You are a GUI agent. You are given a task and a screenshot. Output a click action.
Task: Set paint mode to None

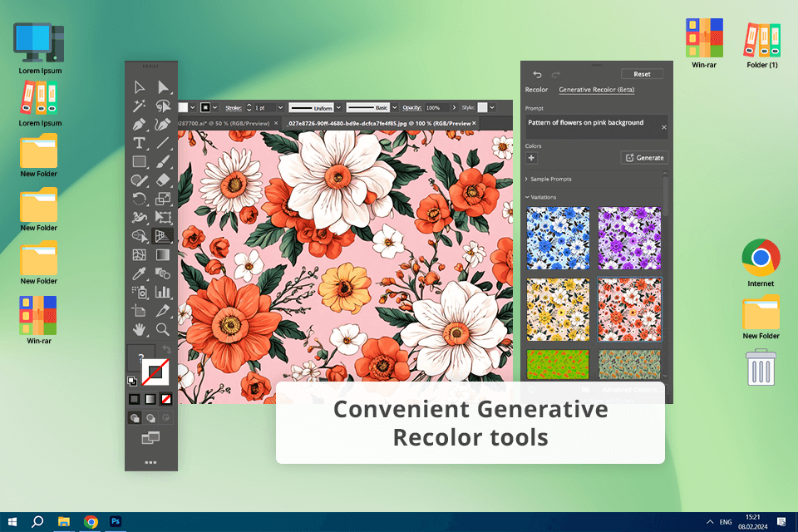coord(166,399)
